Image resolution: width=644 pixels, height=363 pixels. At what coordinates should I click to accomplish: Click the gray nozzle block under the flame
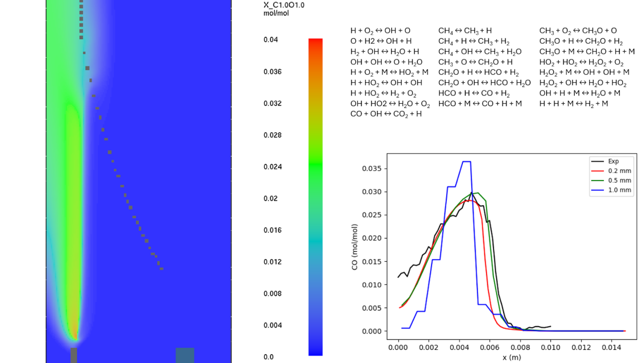point(74,355)
